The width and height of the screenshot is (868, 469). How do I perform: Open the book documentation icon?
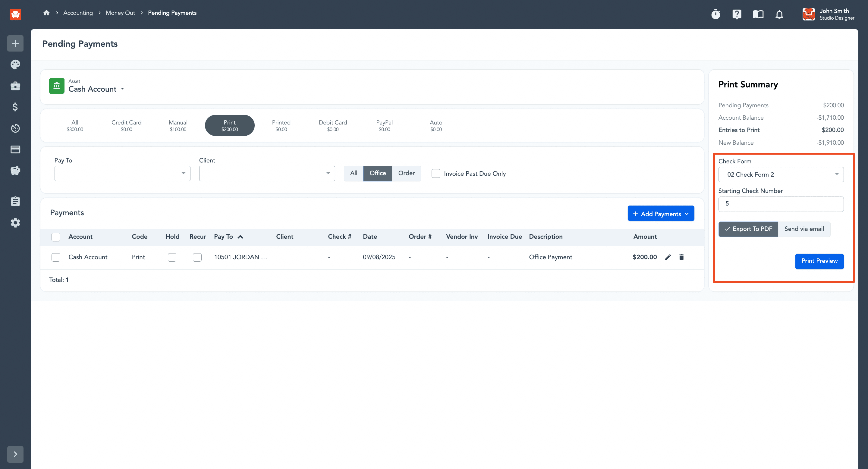tap(758, 14)
